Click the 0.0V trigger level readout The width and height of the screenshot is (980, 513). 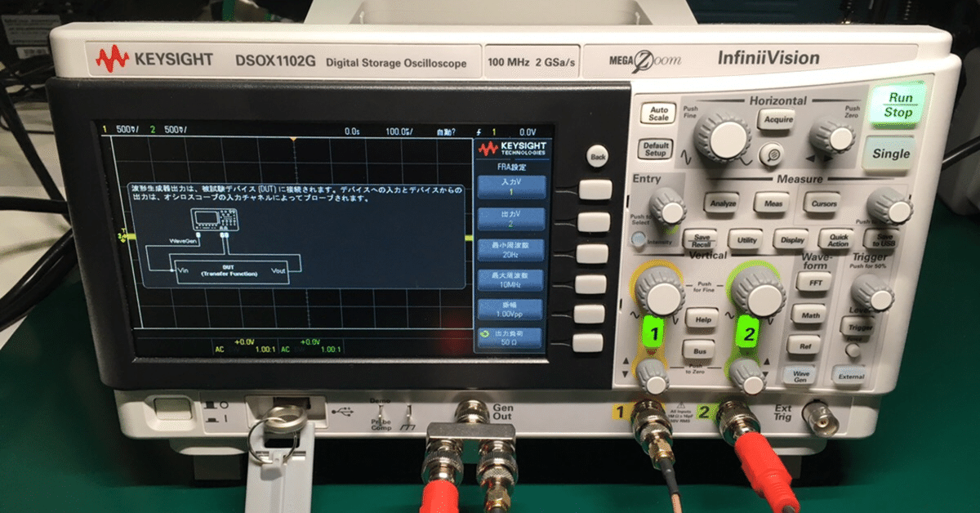(527, 131)
